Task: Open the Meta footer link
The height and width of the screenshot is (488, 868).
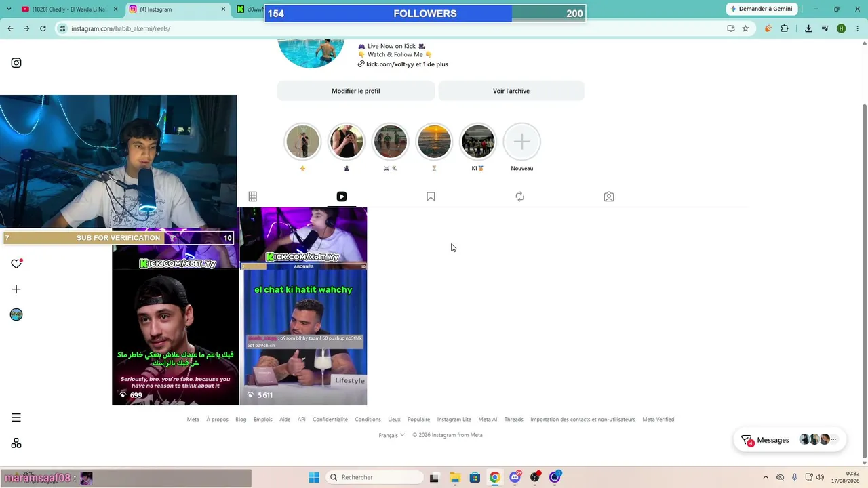Action: (193, 420)
